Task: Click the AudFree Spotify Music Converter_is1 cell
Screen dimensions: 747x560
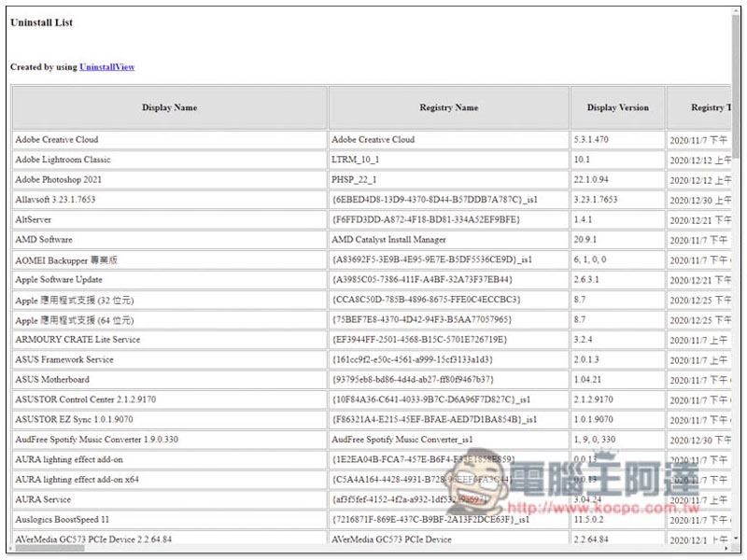Action: pos(449,440)
